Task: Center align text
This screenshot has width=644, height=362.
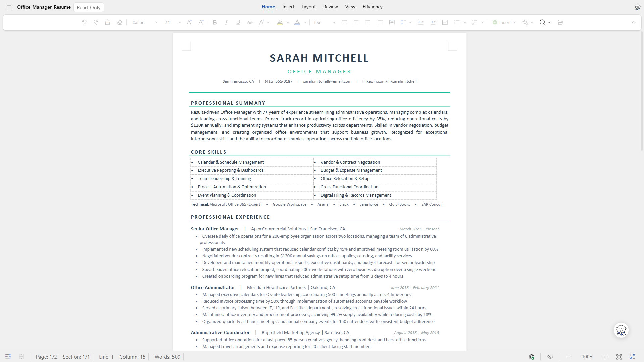Action: pyautogui.click(x=356, y=22)
